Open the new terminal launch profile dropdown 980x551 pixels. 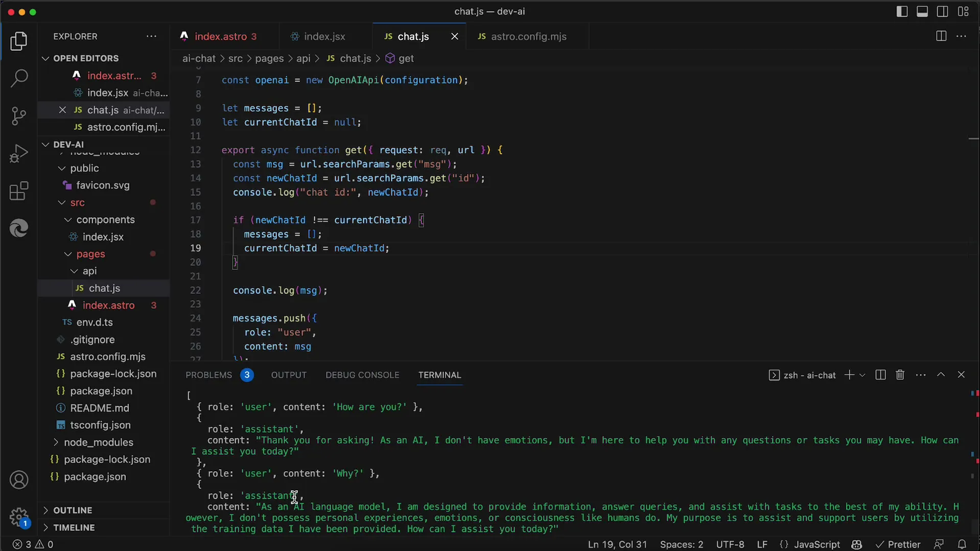tap(862, 375)
